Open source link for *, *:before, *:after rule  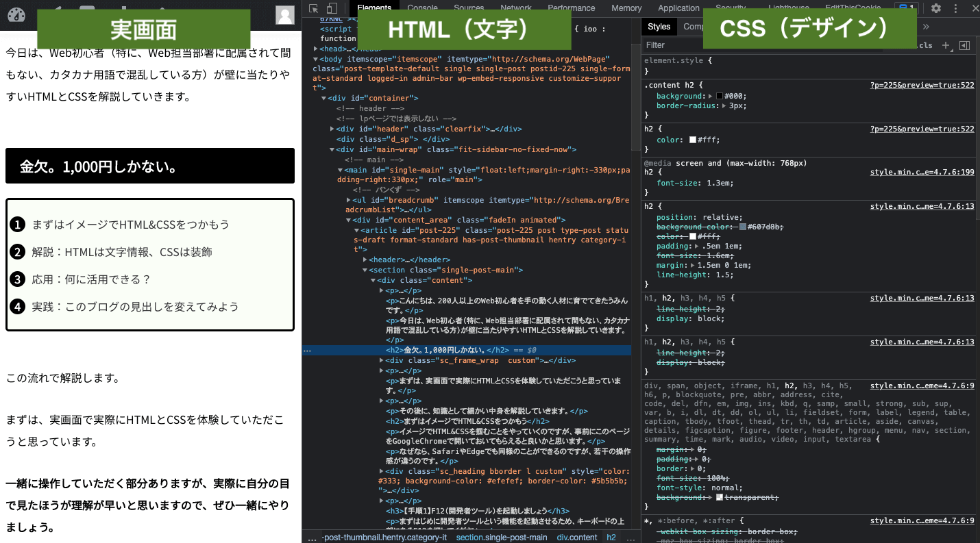tap(922, 521)
